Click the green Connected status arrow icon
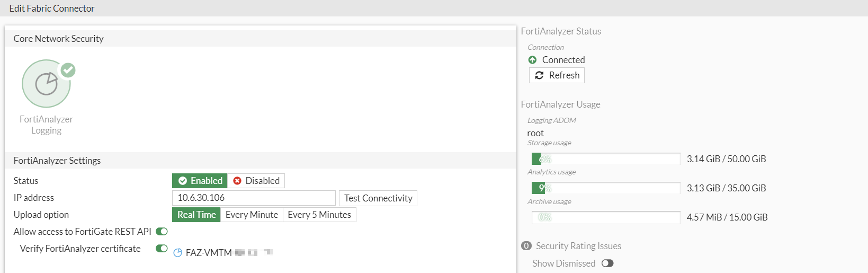This screenshot has width=868, height=273. click(x=532, y=60)
